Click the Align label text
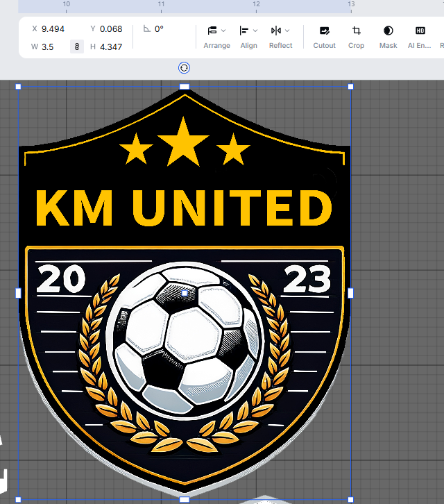This screenshot has width=444, height=504. click(x=248, y=46)
